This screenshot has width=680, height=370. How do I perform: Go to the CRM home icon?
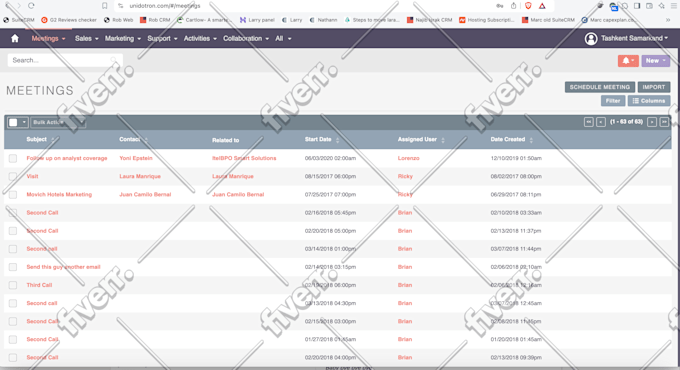tap(15, 38)
